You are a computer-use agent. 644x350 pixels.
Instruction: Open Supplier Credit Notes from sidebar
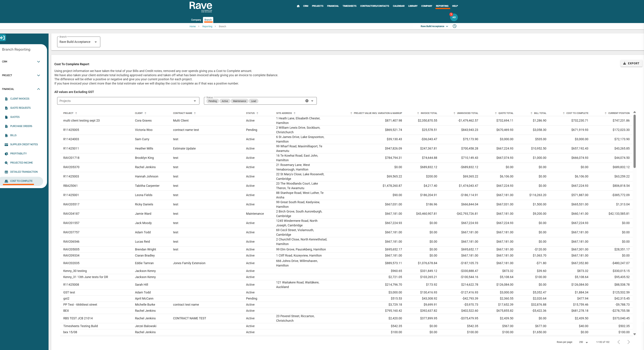[x=24, y=144]
